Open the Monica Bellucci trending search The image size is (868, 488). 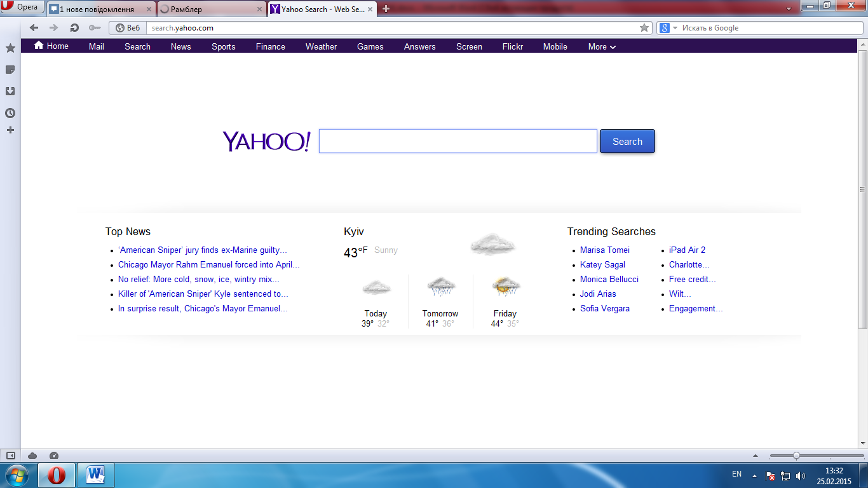pos(609,279)
